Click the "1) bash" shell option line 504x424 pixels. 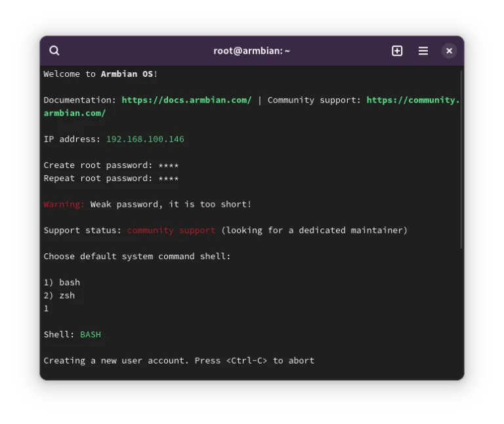point(62,282)
